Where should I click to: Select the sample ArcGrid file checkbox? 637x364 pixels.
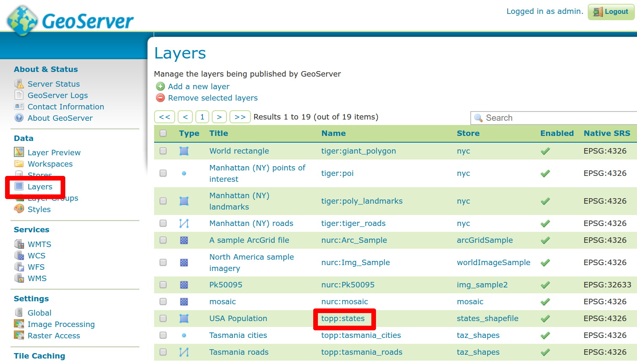[163, 240]
